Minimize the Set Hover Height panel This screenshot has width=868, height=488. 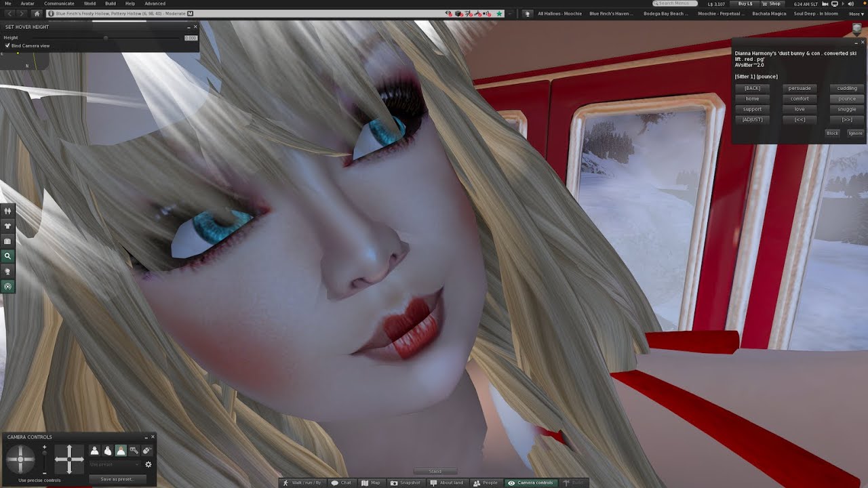click(x=189, y=27)
